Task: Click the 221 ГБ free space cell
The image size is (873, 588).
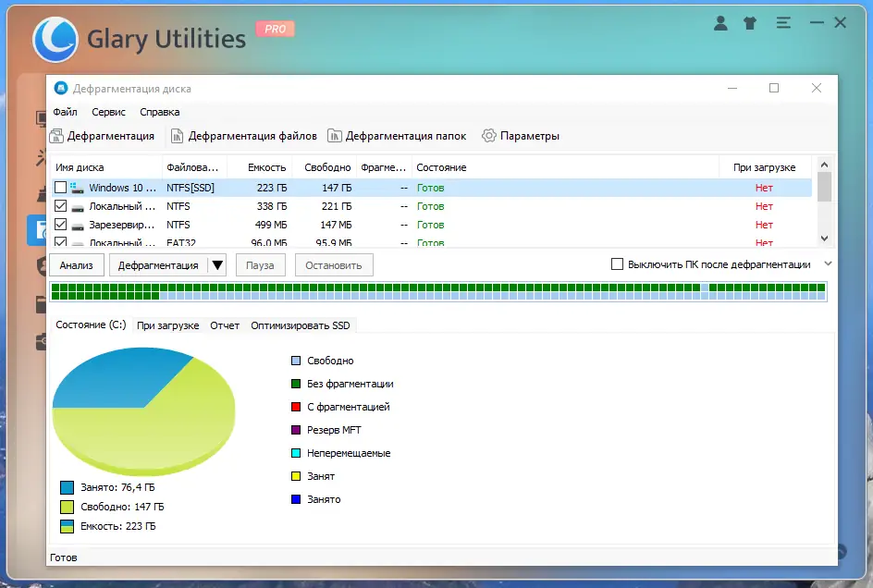Action: 337,206
